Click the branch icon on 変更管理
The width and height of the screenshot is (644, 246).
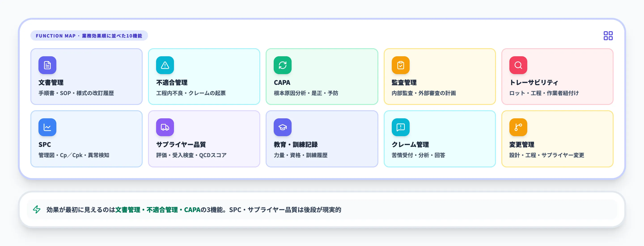point(518,127)
